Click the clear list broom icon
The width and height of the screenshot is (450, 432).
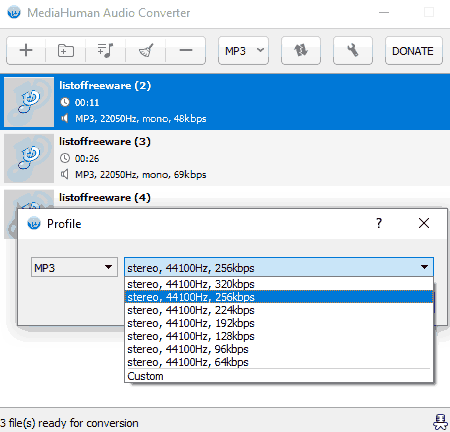(x=146, y=51)
